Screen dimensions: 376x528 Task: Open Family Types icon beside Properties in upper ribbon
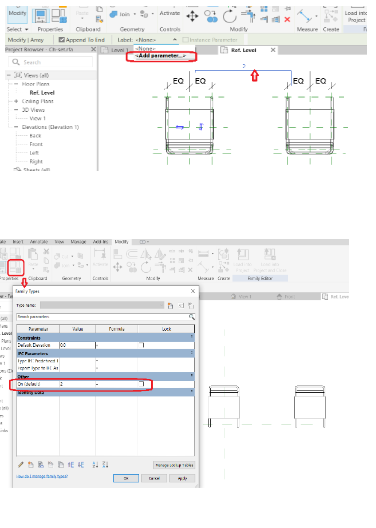tap(59, 16)
